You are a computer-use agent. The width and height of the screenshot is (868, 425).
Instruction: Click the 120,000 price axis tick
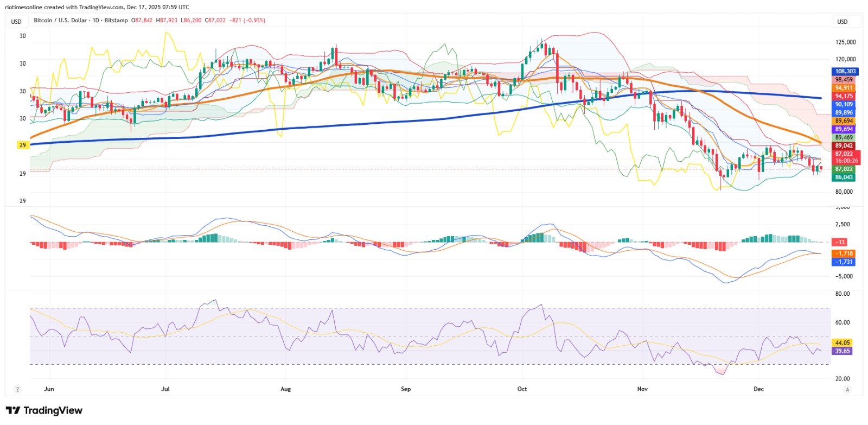click(845, 59)
